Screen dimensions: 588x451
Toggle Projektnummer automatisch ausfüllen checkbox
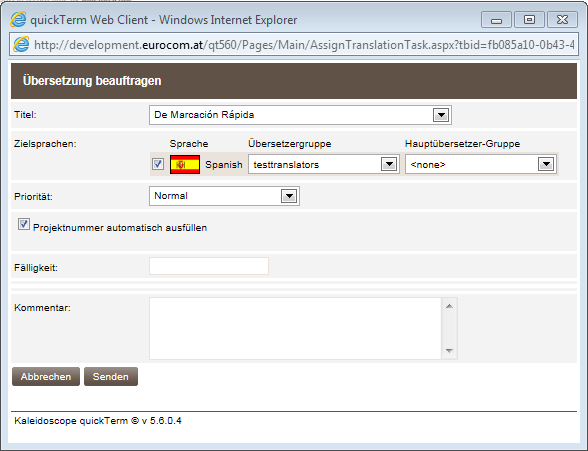pyautogui.click(x=24, y=224)
